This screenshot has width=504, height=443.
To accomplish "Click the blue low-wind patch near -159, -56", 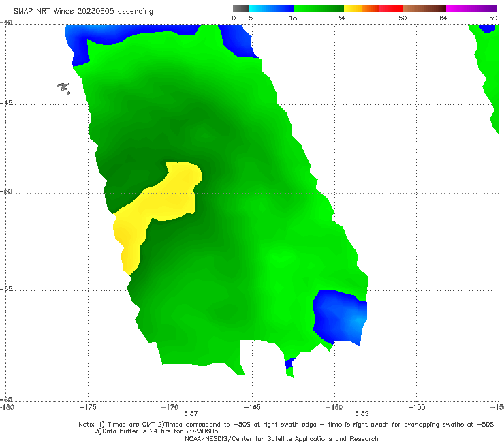I will click(341, 317).
